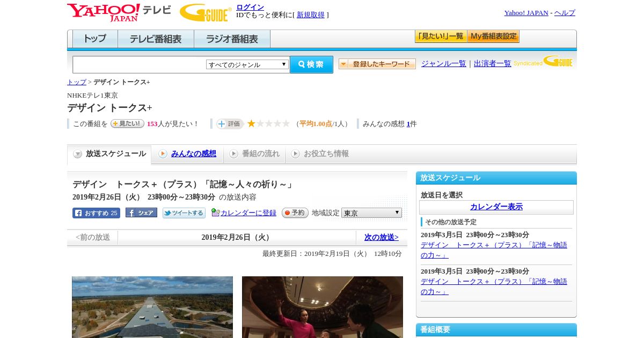Click the first gold rating star

coord(251,123)
